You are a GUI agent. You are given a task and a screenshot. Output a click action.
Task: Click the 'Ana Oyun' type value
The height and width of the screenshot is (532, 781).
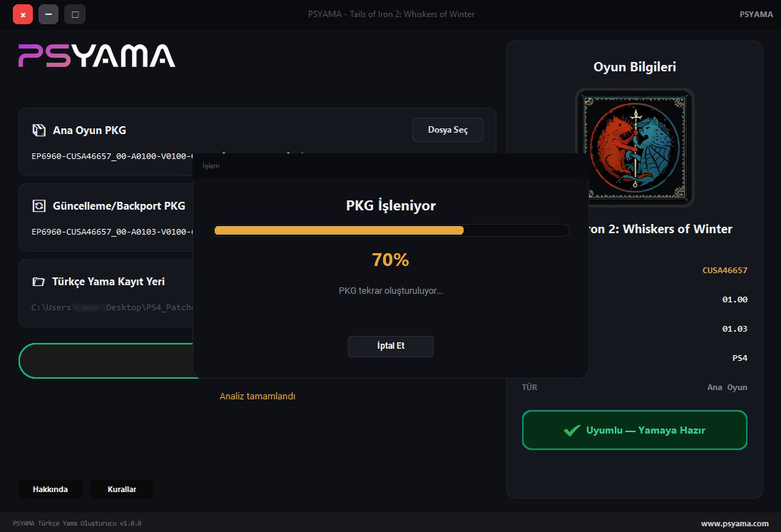(x=728, y=387)
